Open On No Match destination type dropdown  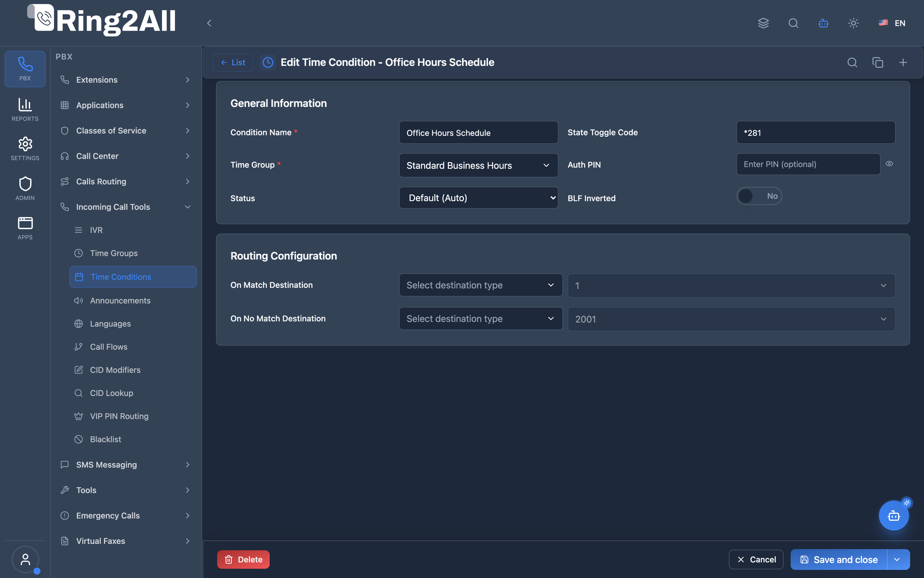(x=481, y=318)
